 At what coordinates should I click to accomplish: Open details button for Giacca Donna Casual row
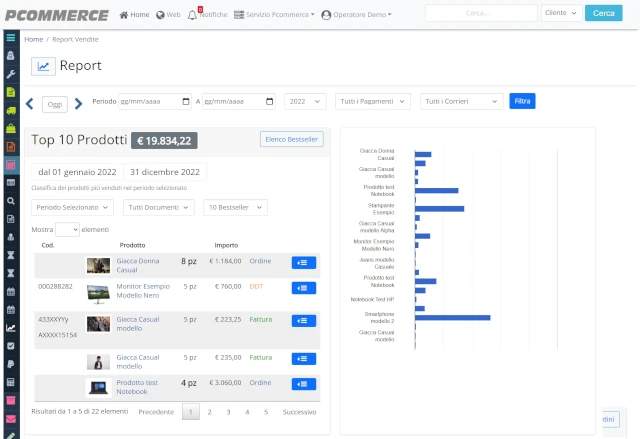coord(304,263)
